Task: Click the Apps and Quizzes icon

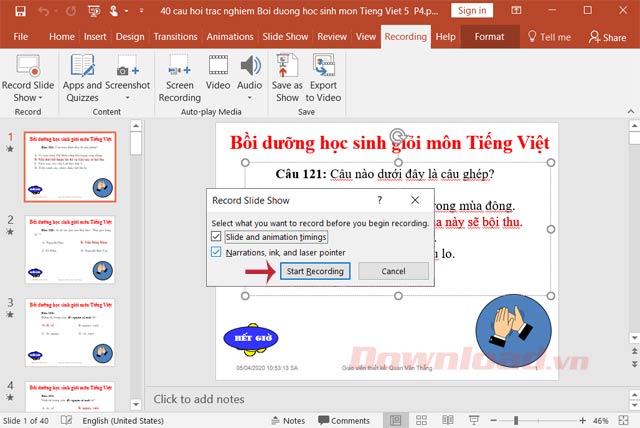Action: 82,66
